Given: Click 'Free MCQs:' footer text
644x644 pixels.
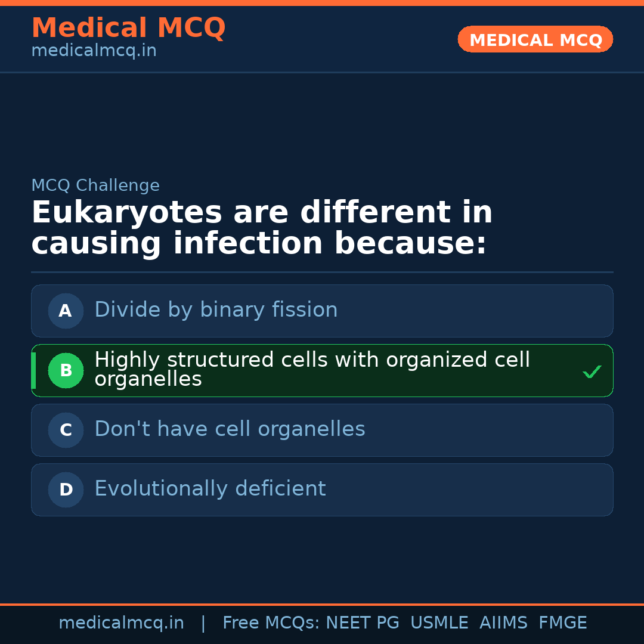Looking at the screenshot, I should 271,623.
